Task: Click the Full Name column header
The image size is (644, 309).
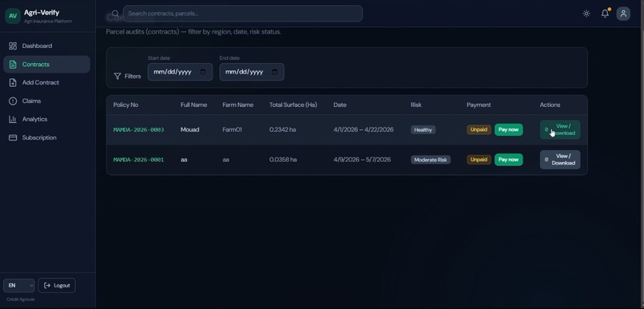Action: point(194,105)
